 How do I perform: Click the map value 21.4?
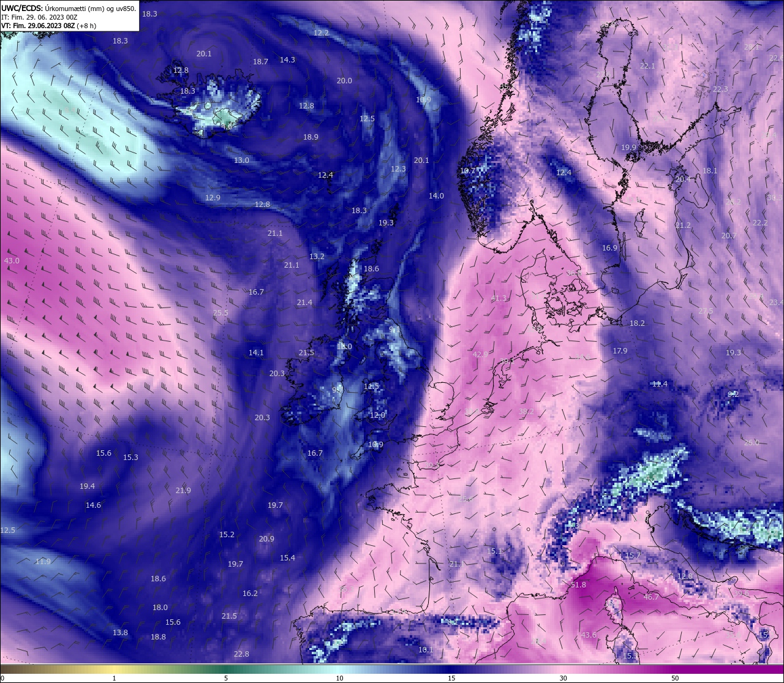pyautogui.click(x=304, y=303)
